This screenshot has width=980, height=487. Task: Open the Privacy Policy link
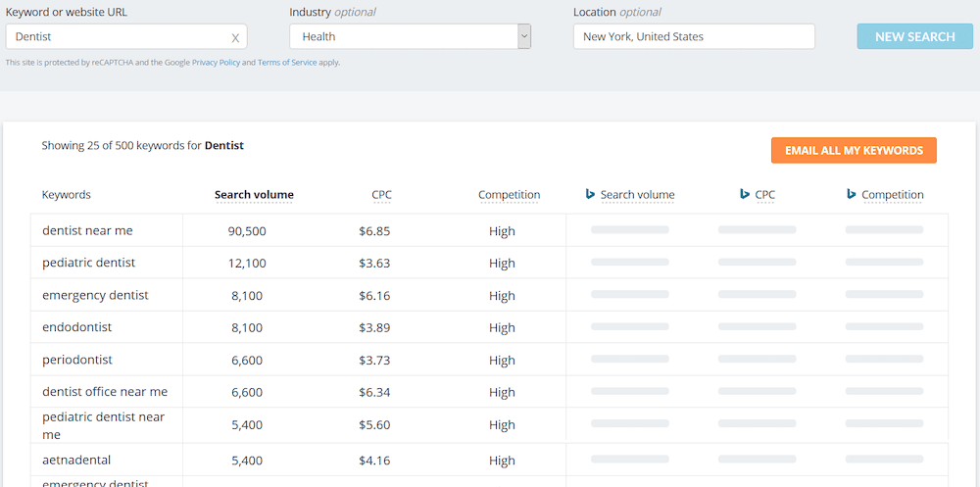tap(216, 63)
